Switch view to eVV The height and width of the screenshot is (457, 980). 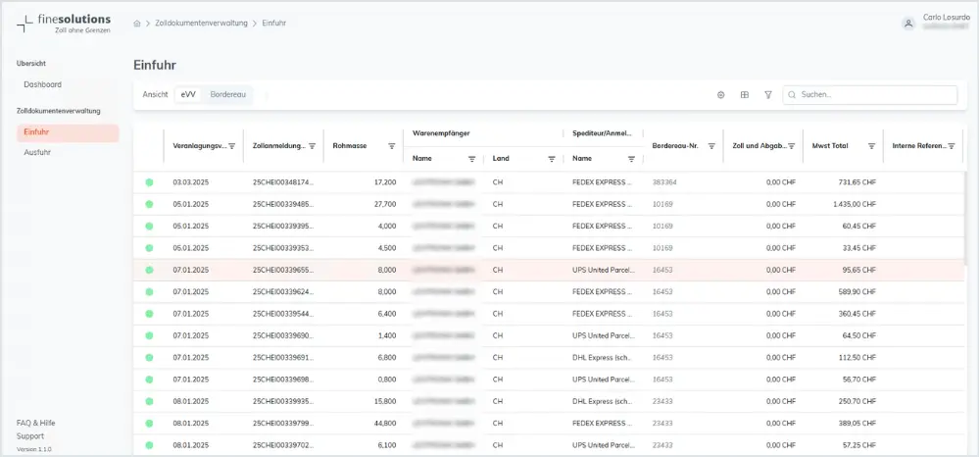(188, 95)
